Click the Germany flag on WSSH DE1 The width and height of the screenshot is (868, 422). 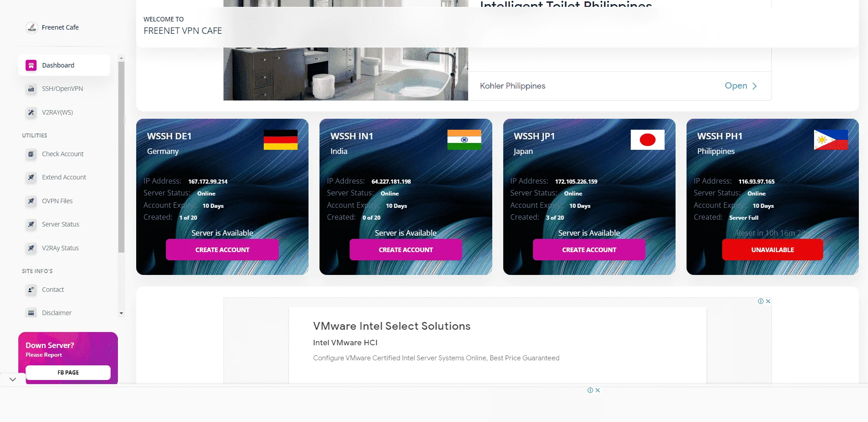[x=281, y=140]
